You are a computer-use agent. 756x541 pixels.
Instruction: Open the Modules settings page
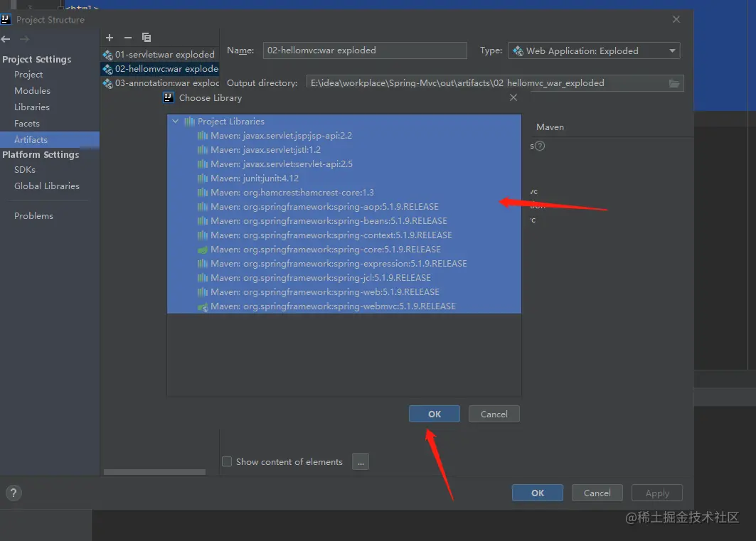[x=32, y=90]
